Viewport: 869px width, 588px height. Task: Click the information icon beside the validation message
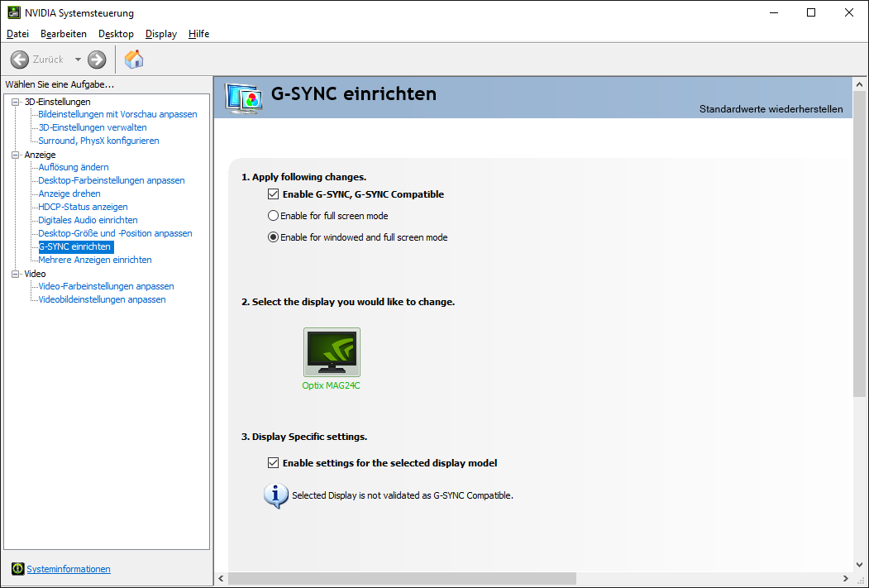pyautogui.click(x=275, y=495)
